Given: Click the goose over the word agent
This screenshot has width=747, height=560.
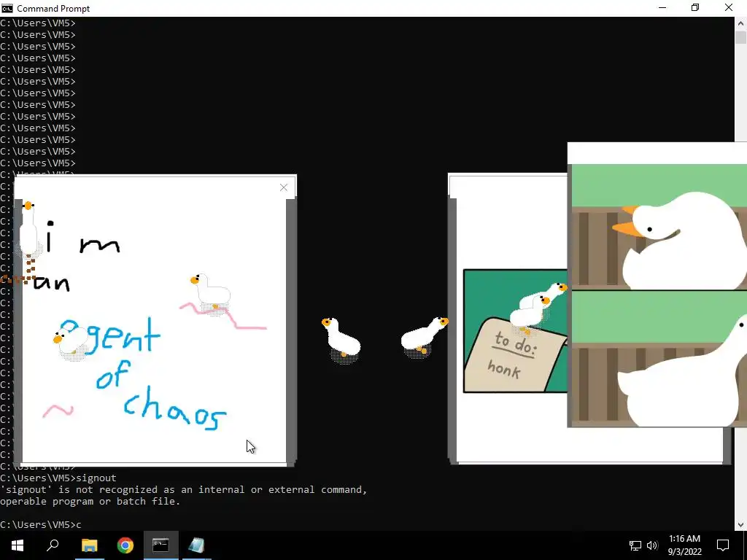Looking at the screenshot, I should (x=71, y=341).
